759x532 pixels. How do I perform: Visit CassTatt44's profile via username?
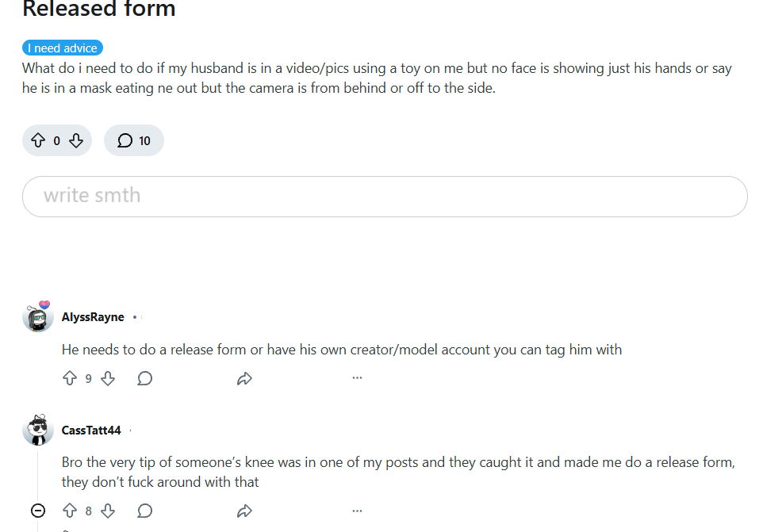[91, 431]
